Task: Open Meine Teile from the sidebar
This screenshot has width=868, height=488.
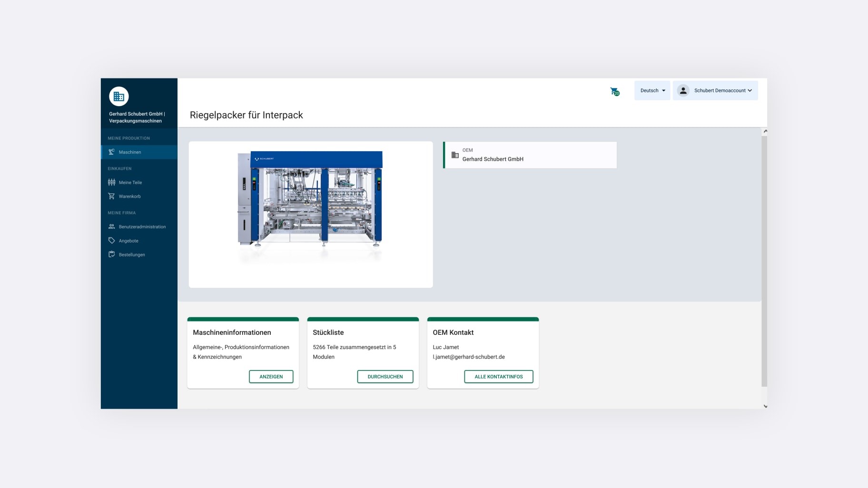Action: point(130,183)
